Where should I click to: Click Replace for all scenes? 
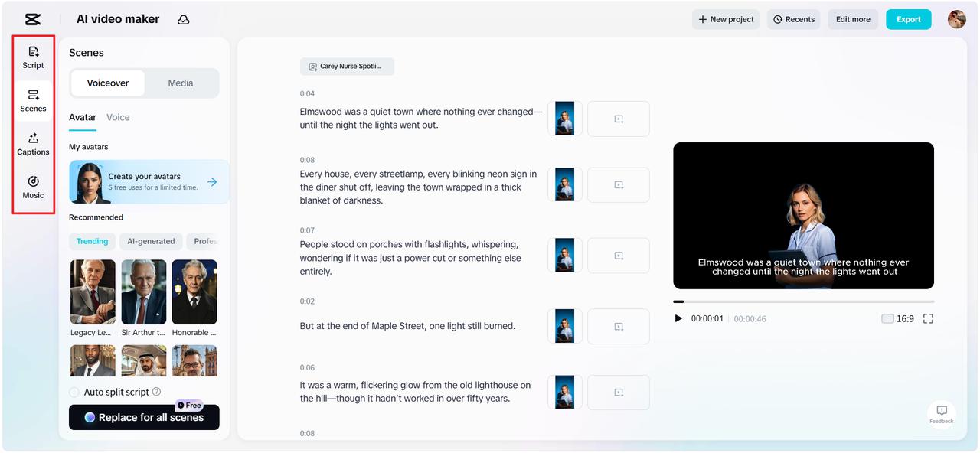coord(144,417)
